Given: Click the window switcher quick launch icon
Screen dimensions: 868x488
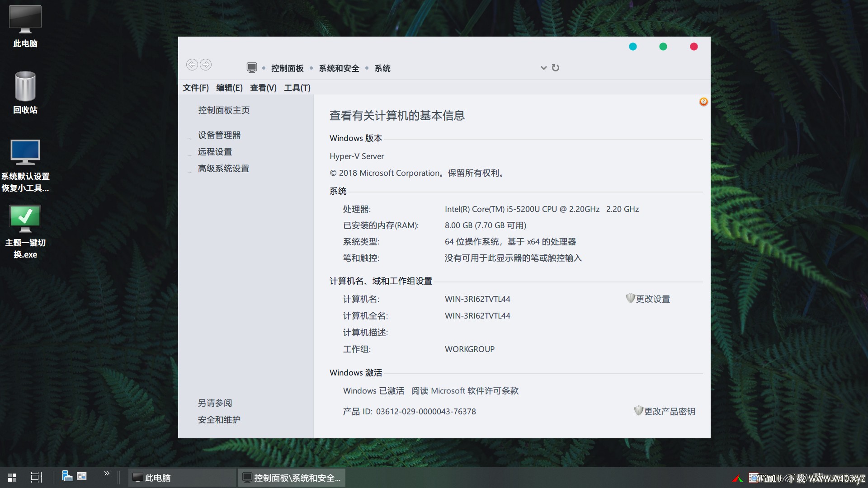Looking at the screenshot, I should tap(82, 476).
